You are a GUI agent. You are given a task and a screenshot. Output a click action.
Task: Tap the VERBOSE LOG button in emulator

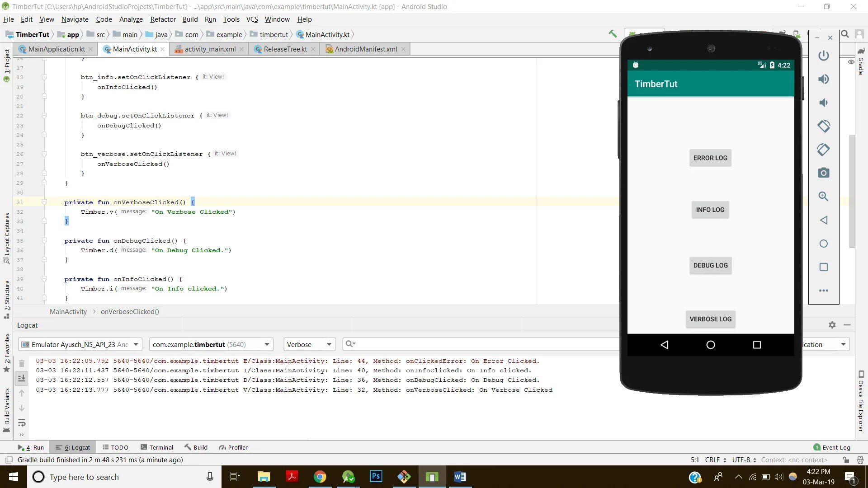pos(710,319)
